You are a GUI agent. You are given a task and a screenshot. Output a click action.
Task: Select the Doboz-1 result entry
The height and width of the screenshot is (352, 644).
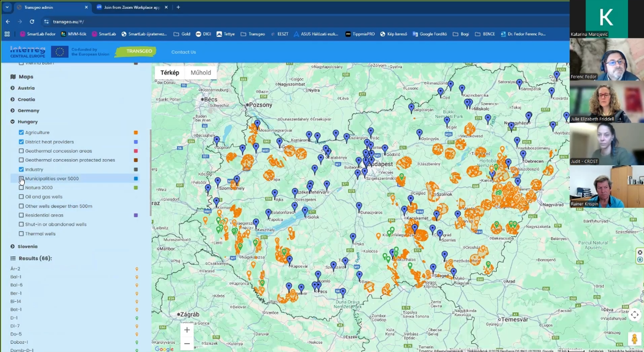19,342
